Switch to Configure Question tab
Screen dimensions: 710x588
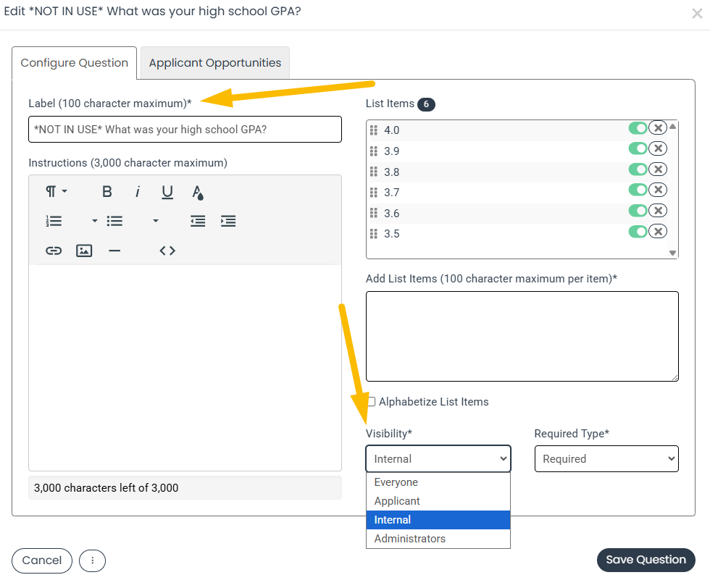(x=74, y=63)
